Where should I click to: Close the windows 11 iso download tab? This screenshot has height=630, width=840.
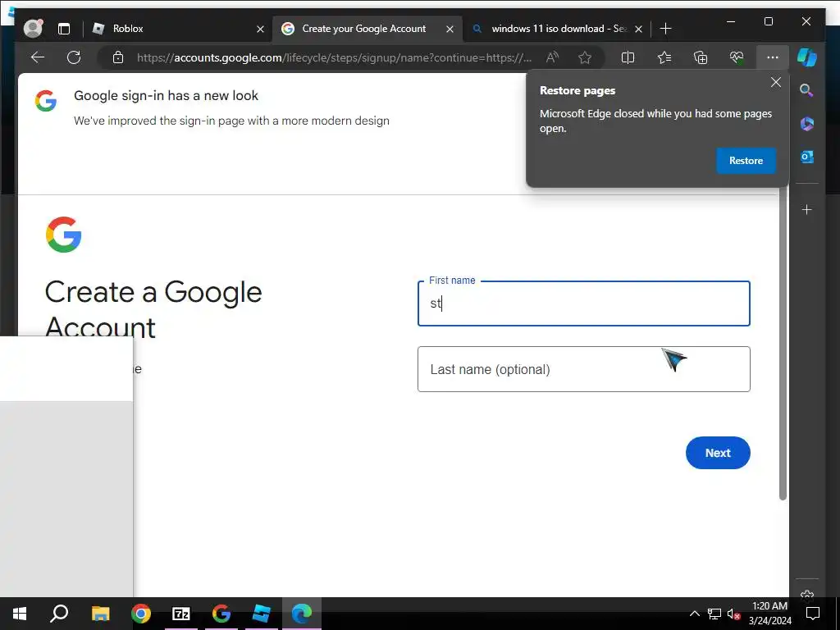pyautogui.click(x=638, y=29)
